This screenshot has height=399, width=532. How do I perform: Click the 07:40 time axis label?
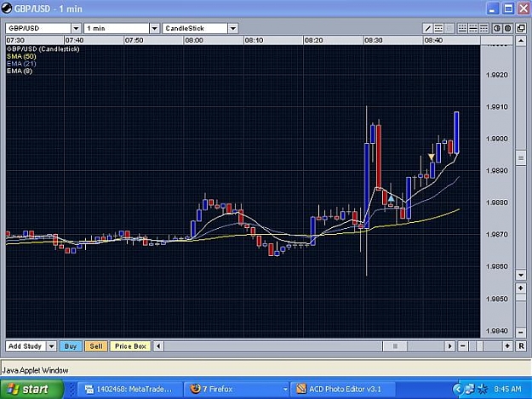tap(74, 40)
